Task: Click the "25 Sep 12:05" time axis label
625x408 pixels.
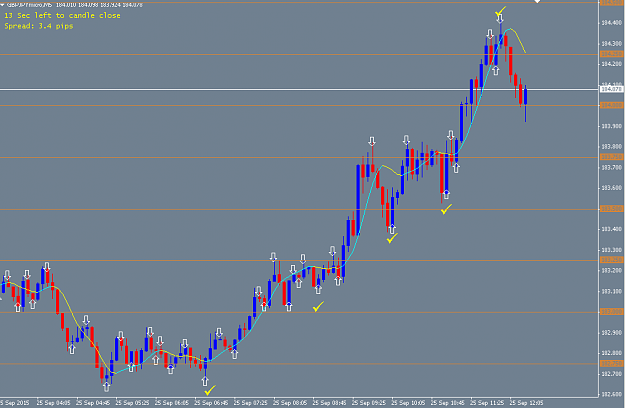Action: pos(527,403)
